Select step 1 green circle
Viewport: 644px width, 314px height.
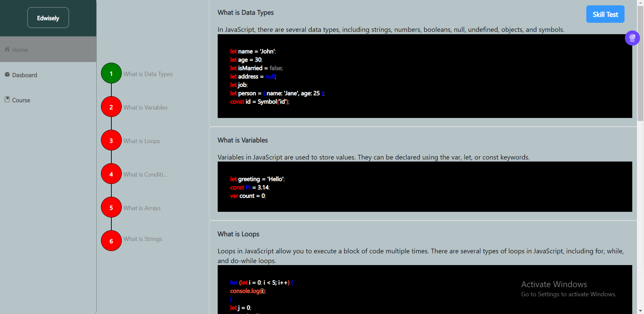coord(111,73)
